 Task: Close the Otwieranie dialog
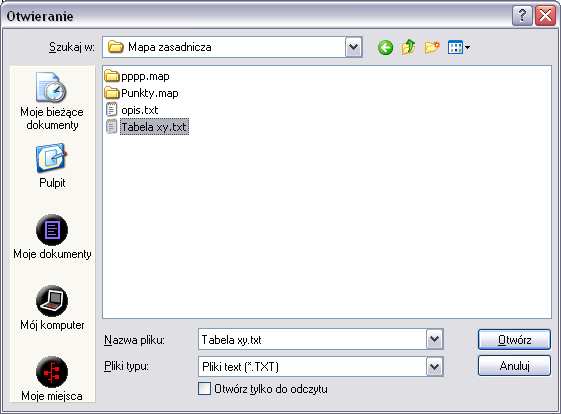545,16
